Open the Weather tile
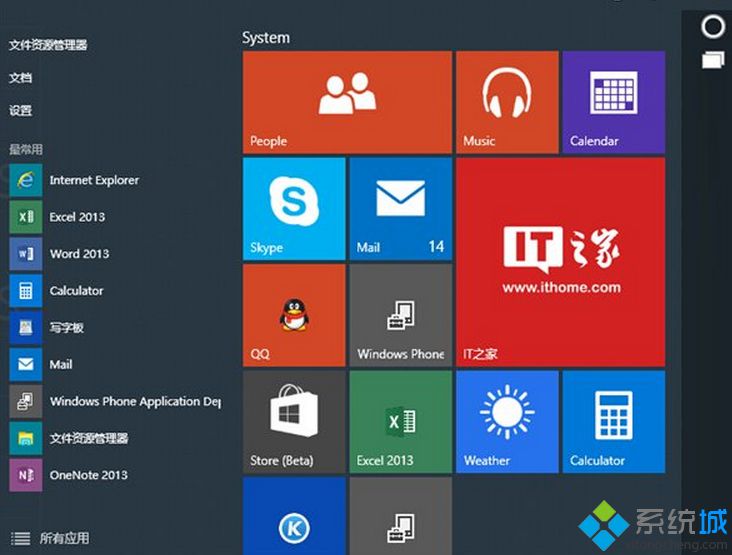732x555 pixels. pos(507,422)
